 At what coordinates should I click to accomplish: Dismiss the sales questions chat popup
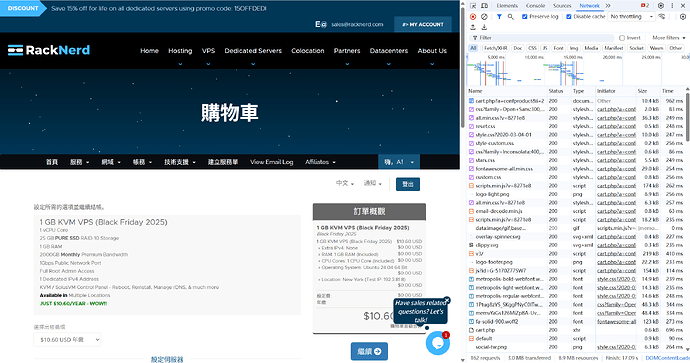point(447,300)
